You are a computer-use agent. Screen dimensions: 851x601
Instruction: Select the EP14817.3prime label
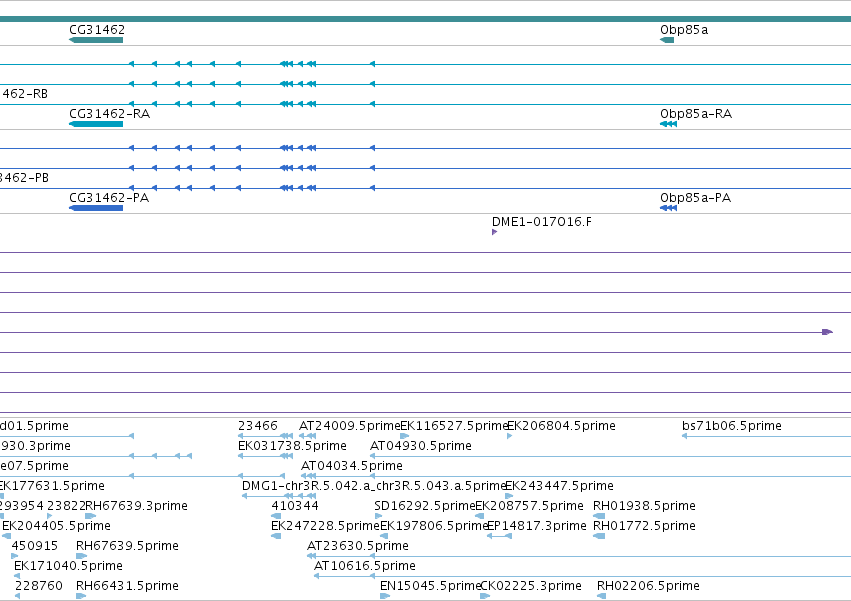coord(537,526)
